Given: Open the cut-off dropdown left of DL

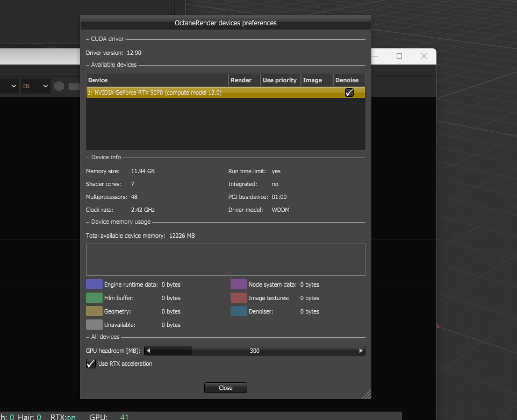Looking at the screenshot, I should click(9, 86).
